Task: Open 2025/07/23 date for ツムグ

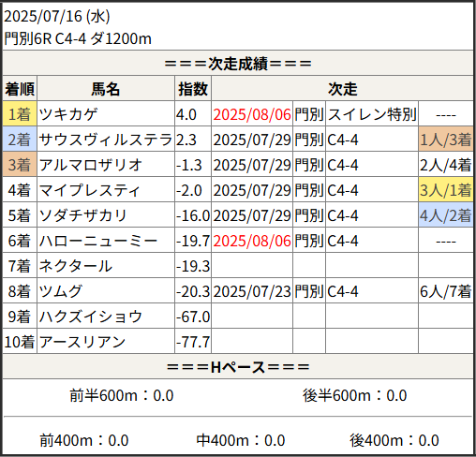Action: 252,291
